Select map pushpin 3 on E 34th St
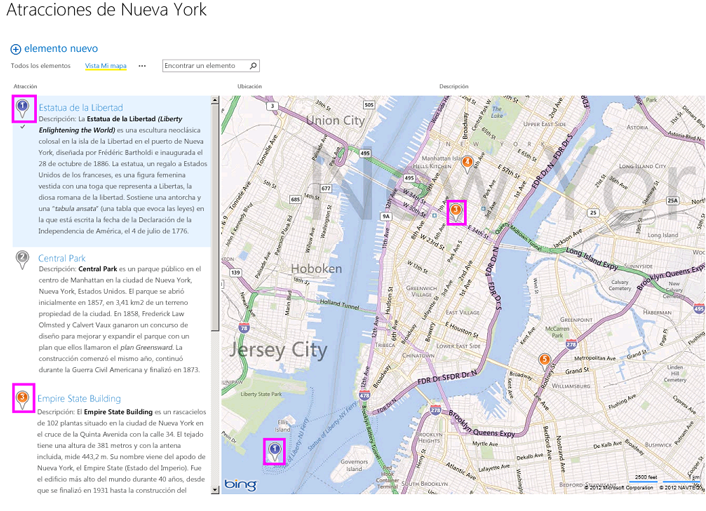 (456, 212)
